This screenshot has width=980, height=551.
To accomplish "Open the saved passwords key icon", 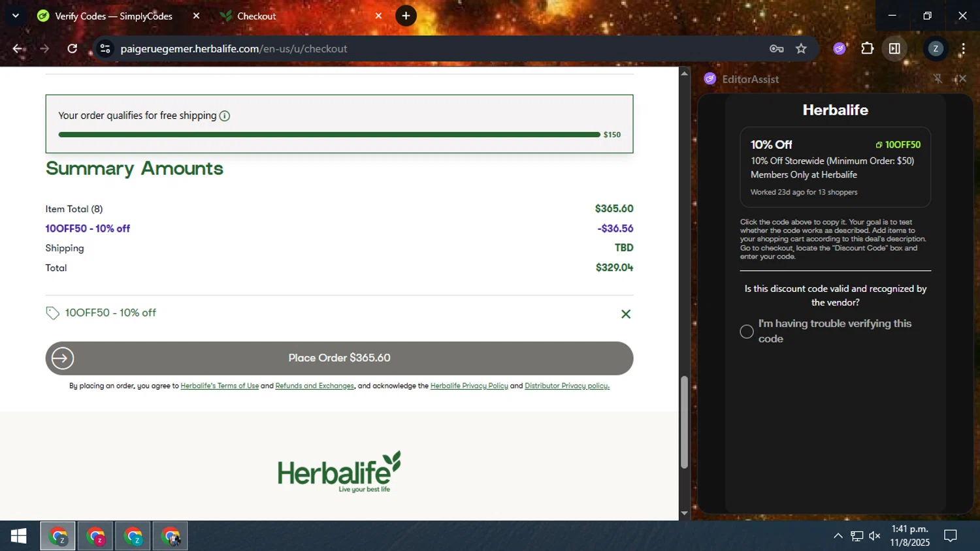I will [x=776, y=49].
